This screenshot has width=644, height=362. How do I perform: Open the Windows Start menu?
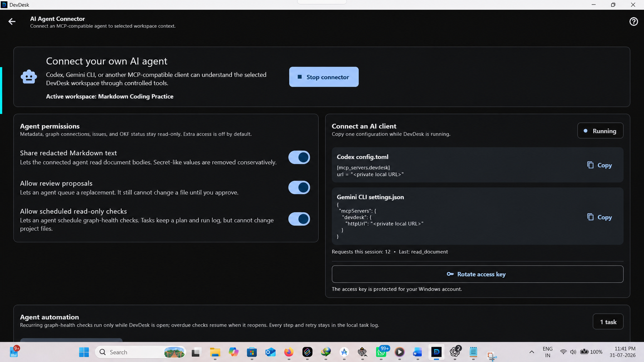coord(84,352)
